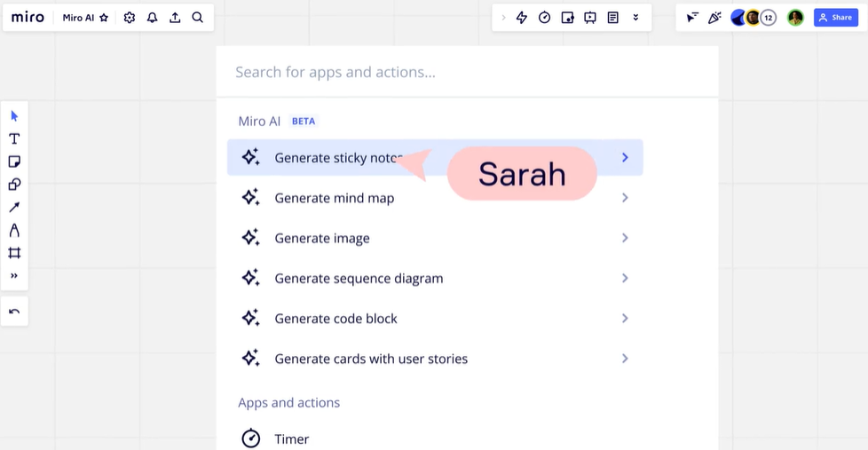The image size is (868, 450).
Task: Select the Sticky note tool
Action: click(x=14, y=162)
